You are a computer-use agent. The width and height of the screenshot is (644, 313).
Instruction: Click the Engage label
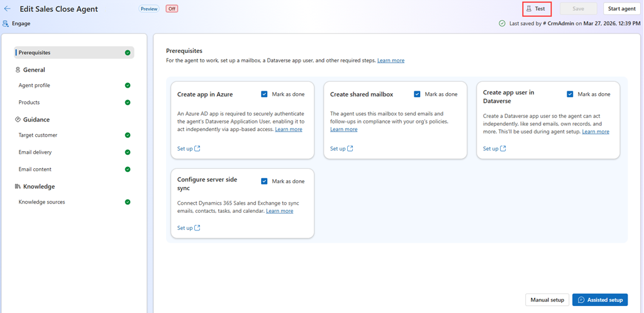(21, 23)
